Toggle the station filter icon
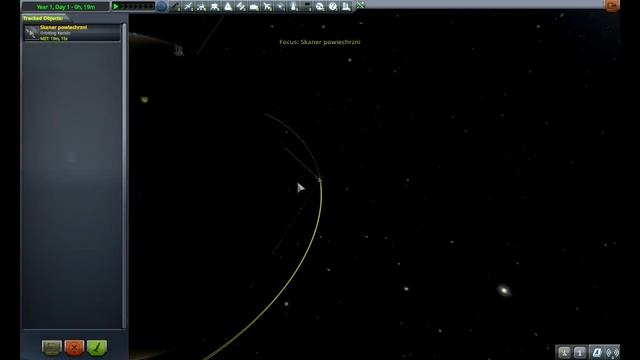 point(241,6)
